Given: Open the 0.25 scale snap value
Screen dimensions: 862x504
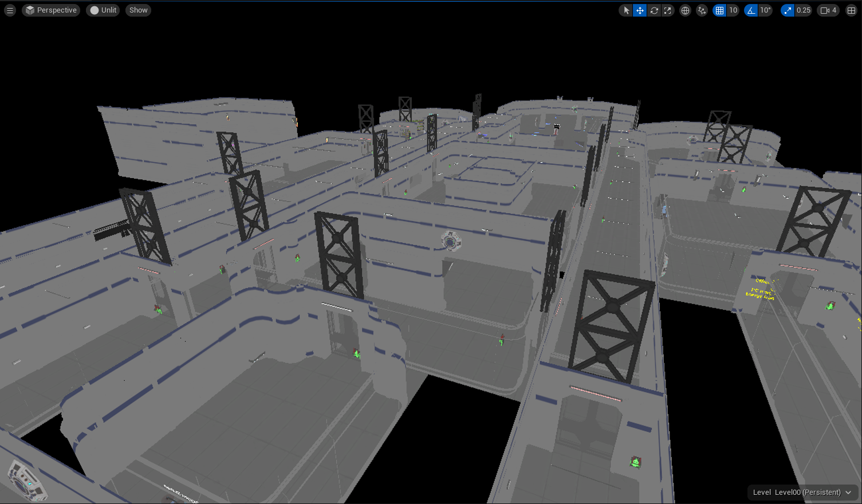Looking at the screenshot, I should (804, 10).
